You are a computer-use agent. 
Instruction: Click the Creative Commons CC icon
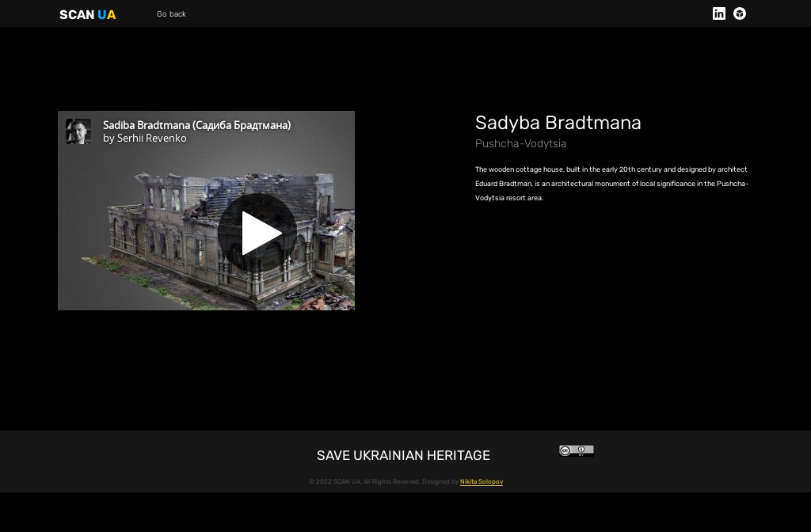pos(565,450)
